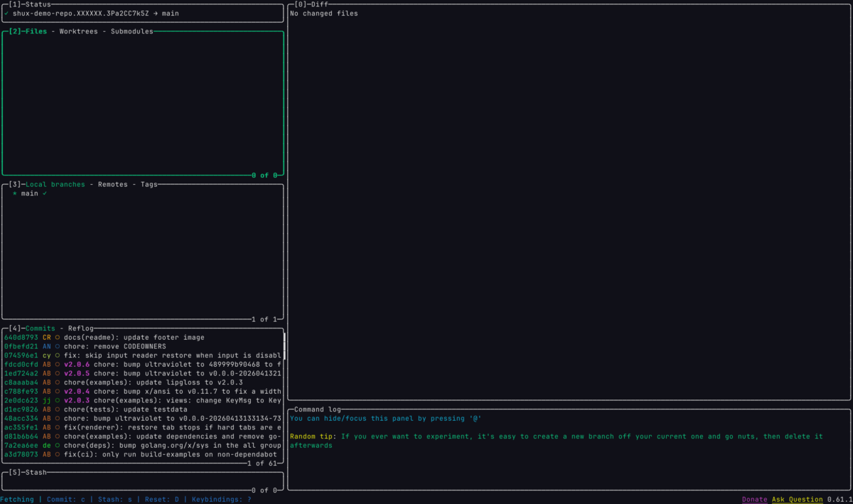Select the Commits tab
Screen dimensions: 853x504
(x=41, y=328)
